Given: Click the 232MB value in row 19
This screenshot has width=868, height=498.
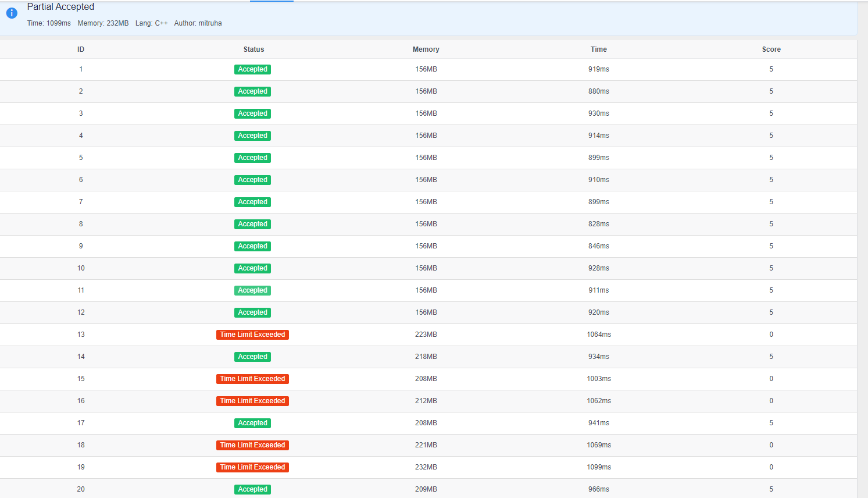Looking at the screenshot, I should 426,467.
